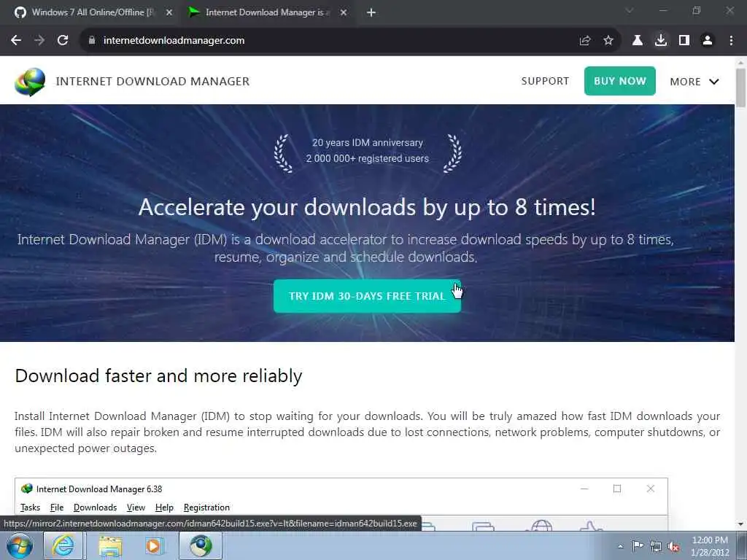The width and height of the screenshot is (747, 560).
Task: Click Registration menu in IDM screenshot
Action: 206,507
